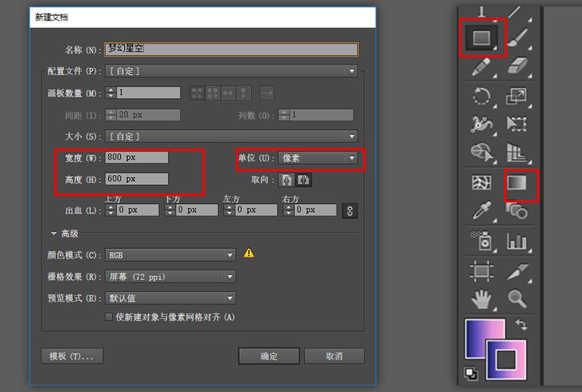This screenshot has width=582, height=392.
Task: Select the Zoom tool
Action: pos(517,298)
